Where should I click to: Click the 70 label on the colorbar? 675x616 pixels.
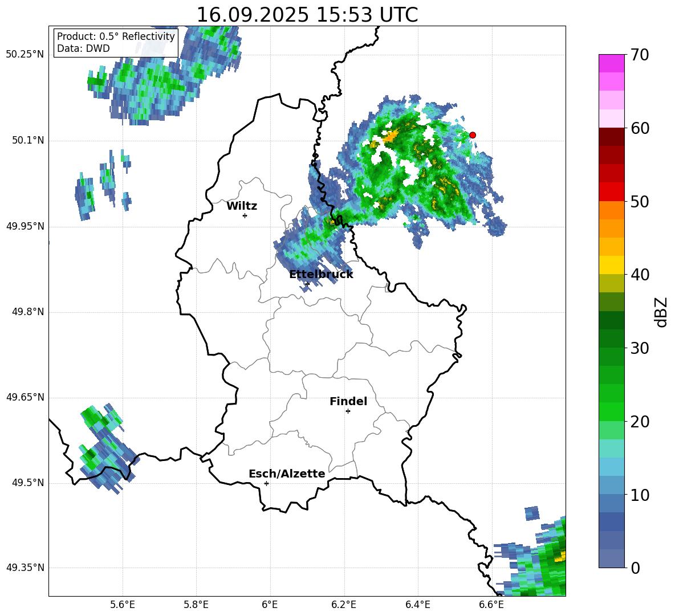coord(639,55)
